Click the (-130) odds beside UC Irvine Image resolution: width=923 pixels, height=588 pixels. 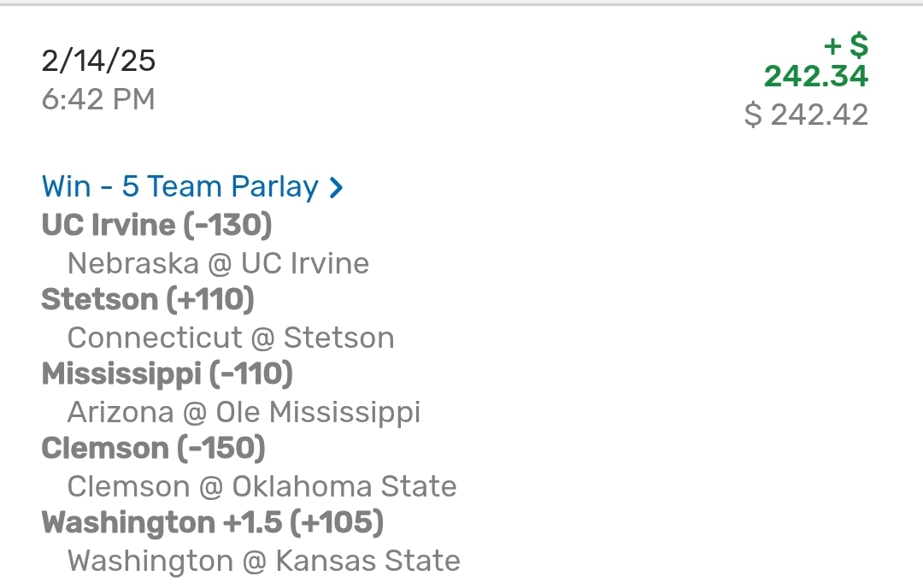[227, 225]
